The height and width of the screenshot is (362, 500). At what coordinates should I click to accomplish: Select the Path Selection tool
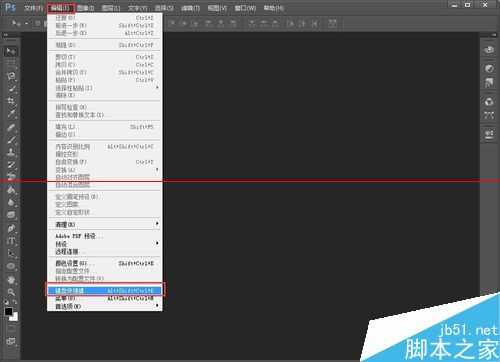(11, 254)
